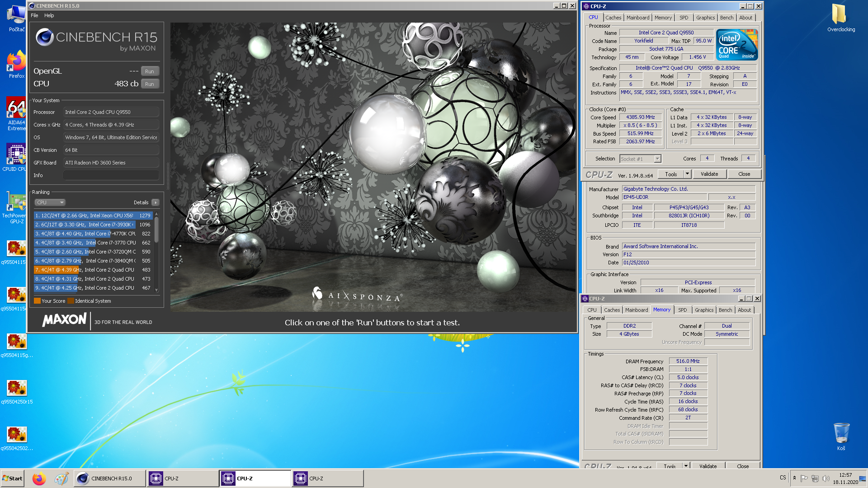Select the AIDA64 Extreme desktop shortcut
The height and width of the screenshot is (488, 868).
coord(16,114)
